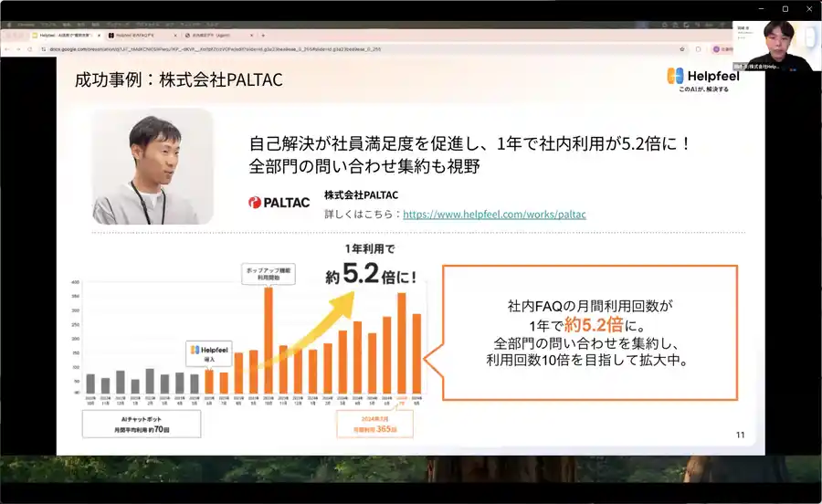Click the browser back arrow
Viewport: 822px width, 504px height.
click(5, 48)
